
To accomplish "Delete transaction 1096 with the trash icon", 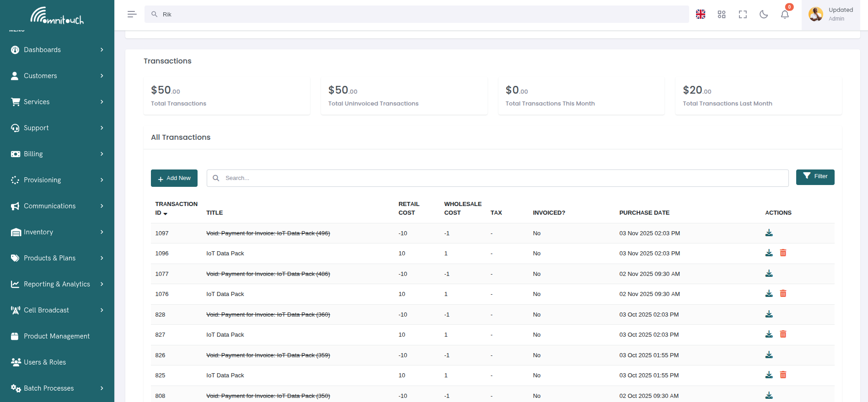I will 783,253.
